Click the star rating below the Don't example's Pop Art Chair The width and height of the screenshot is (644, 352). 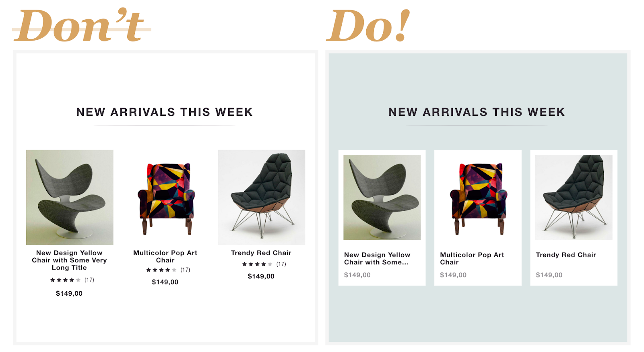click(161, 270)
